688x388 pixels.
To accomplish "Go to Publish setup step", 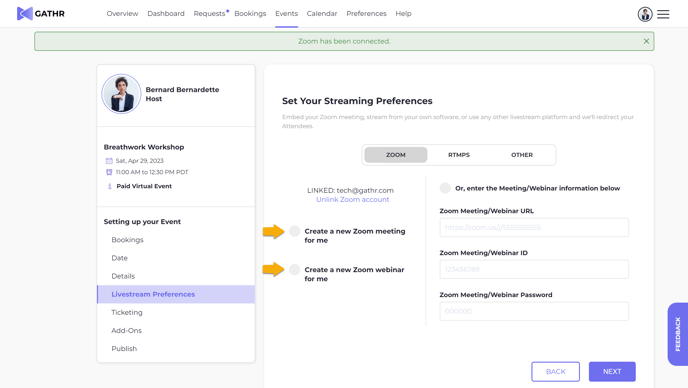I will [x=124, y=348].
